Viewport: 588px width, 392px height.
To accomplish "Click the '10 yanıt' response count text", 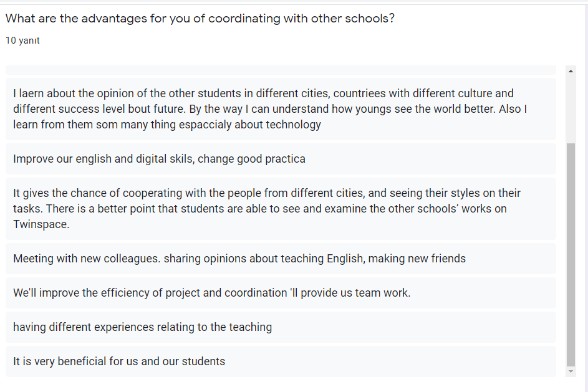I will (x=22, y=41).
